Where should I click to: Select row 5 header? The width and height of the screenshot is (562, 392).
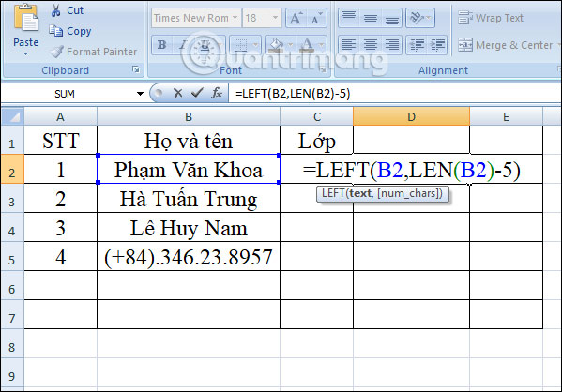[12, 257]
